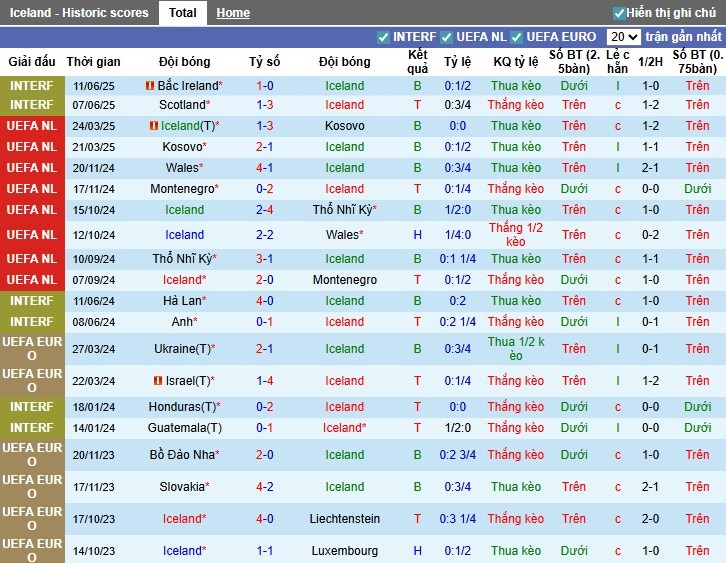Click the INTERF league badge on 11/06/25 row
This screenshot has width=726, height=563.
(32, 86)
